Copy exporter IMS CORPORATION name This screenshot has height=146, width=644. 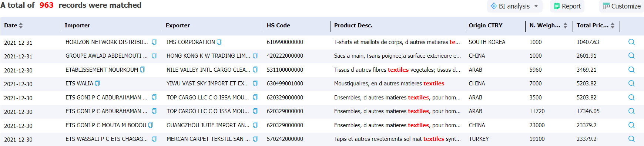[x=219, y=42]
